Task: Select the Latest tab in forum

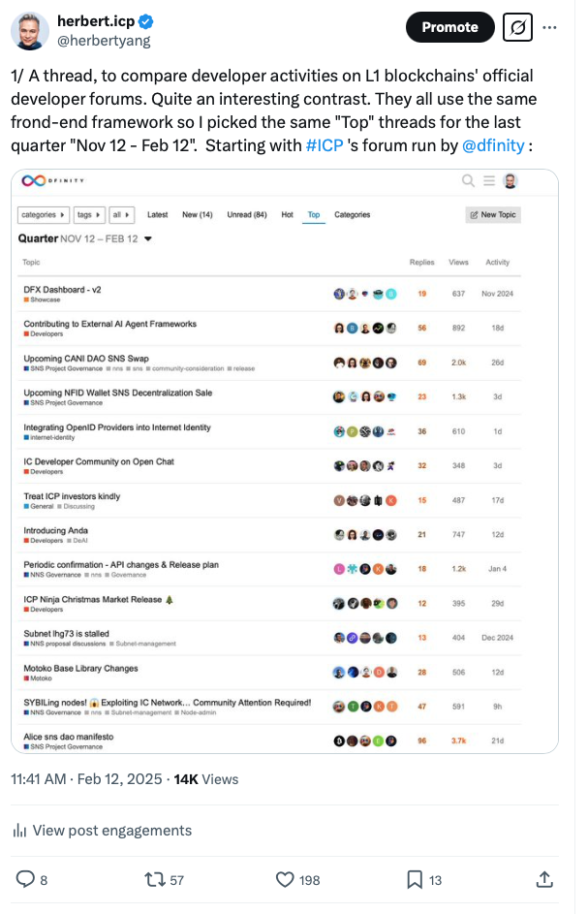Action: [x=158, y=214]
